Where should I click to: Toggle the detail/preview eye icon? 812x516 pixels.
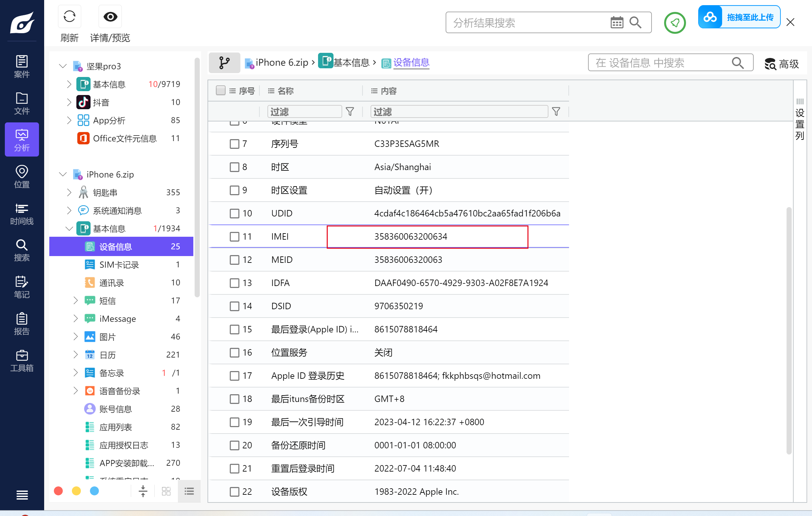(110, 16)
